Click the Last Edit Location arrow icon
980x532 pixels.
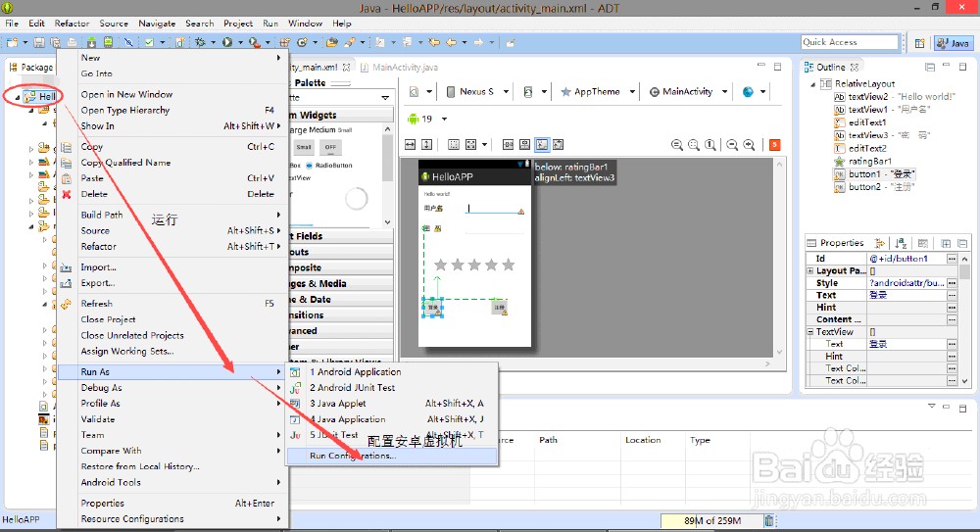[434, 42]
